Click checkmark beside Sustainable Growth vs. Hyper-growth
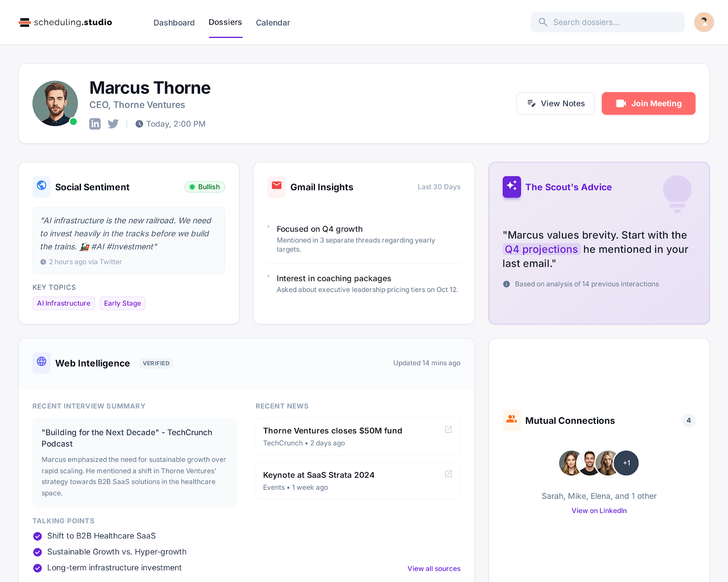The height and width of the screenshot is (582, 728). click(x=38, y=552)
